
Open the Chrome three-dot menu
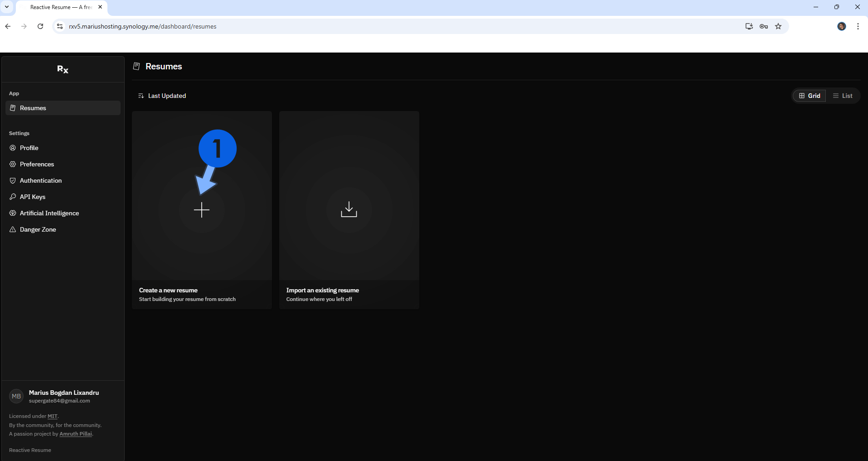[x=858, y=26]
